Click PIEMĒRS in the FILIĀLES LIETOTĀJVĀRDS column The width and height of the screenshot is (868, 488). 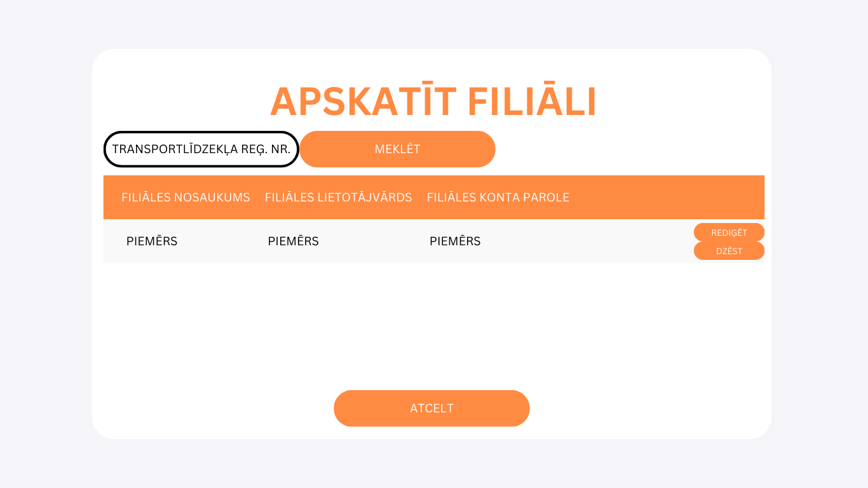point(293,241)
